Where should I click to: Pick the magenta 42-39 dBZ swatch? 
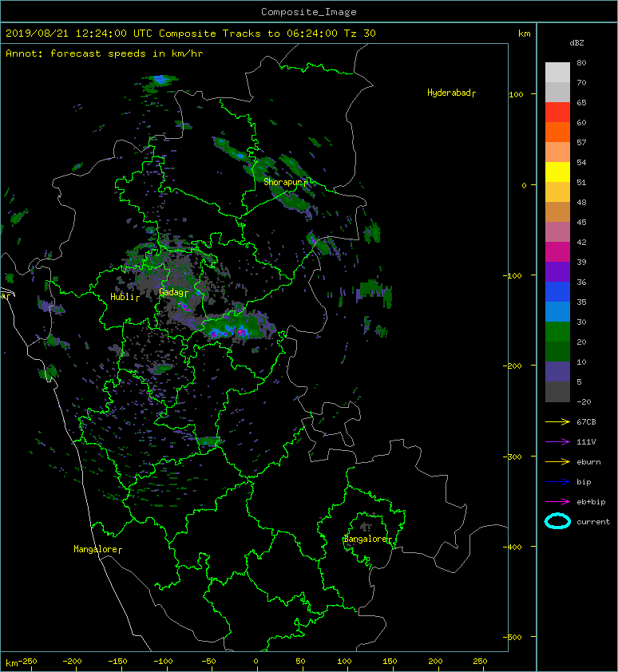(x=557, y=251)
